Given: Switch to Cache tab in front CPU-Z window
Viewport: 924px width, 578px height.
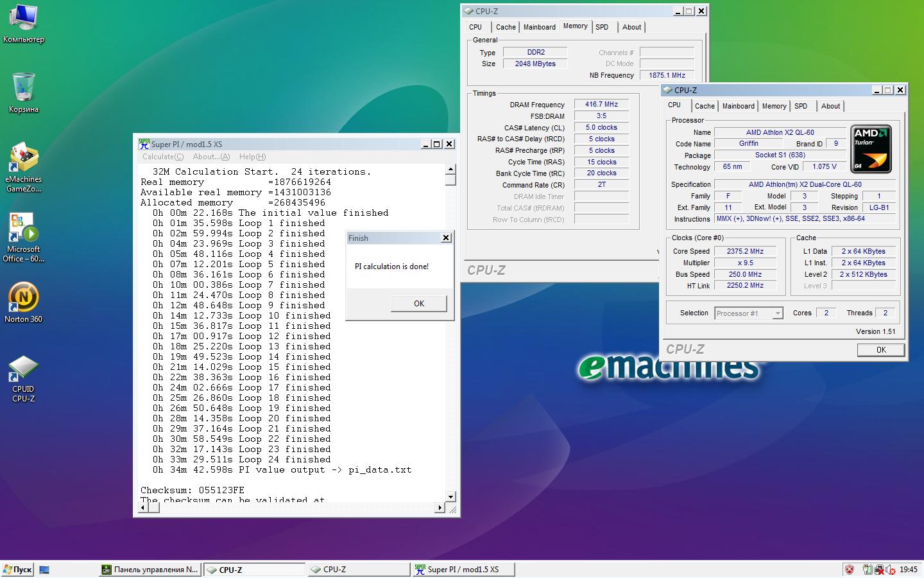Looking at the screenshot, I should tap(705, 107).
